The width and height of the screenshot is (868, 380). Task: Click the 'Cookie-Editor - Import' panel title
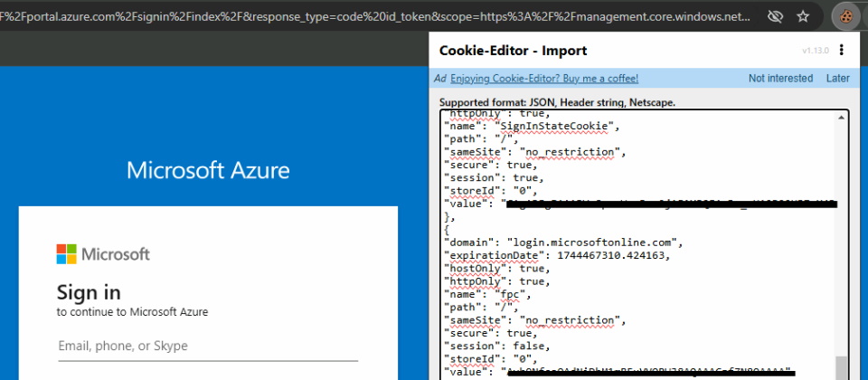coord(513,51)
